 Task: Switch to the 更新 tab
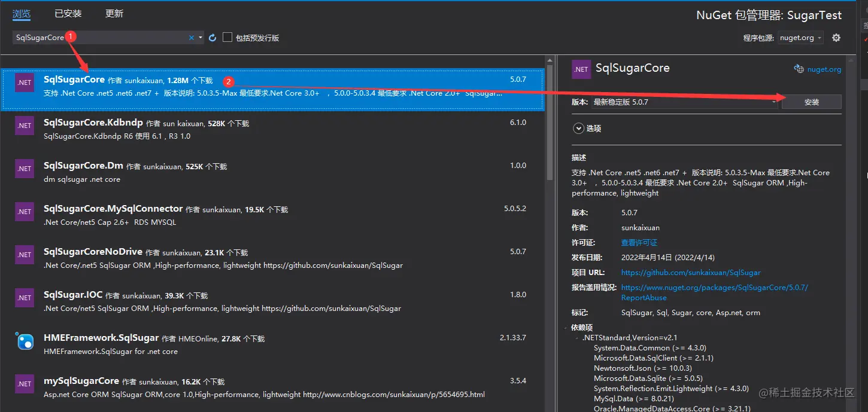tap(115, 13)
